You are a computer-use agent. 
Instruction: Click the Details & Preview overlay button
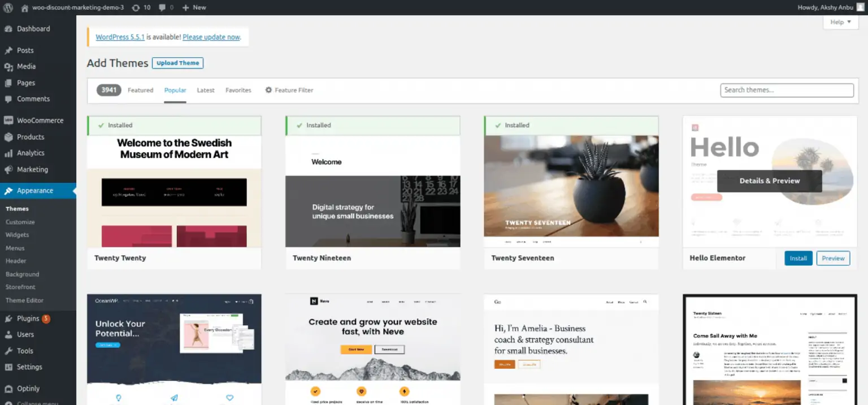[770, 181]
